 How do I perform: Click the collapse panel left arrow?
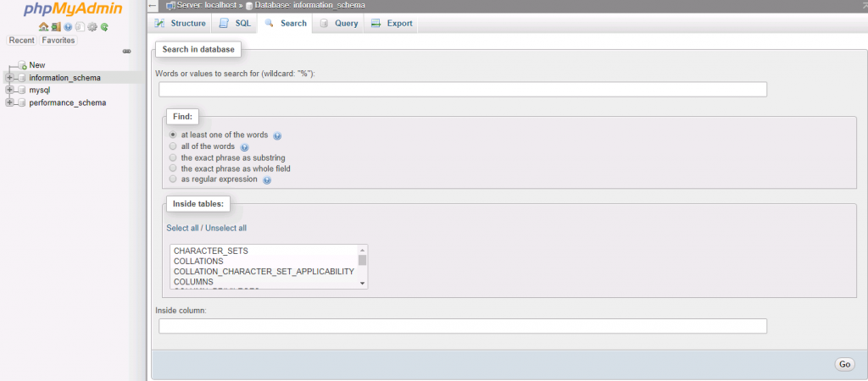pos(153,6)
